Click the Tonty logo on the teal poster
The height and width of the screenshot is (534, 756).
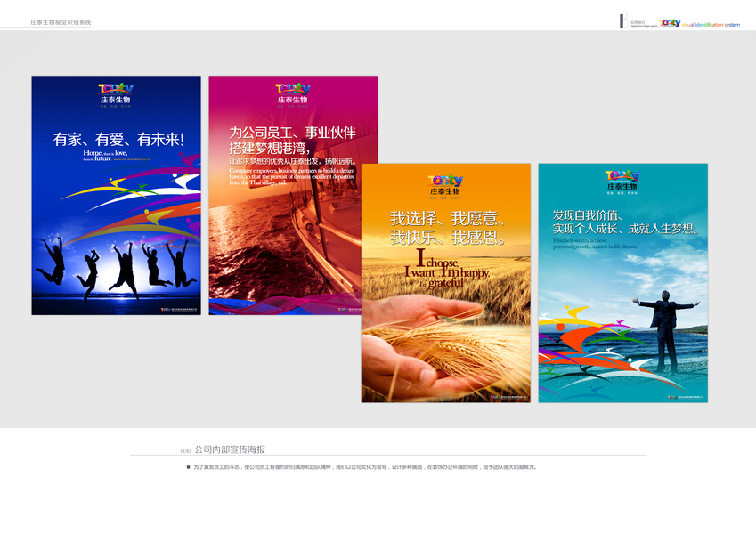[x=622, y=182]
